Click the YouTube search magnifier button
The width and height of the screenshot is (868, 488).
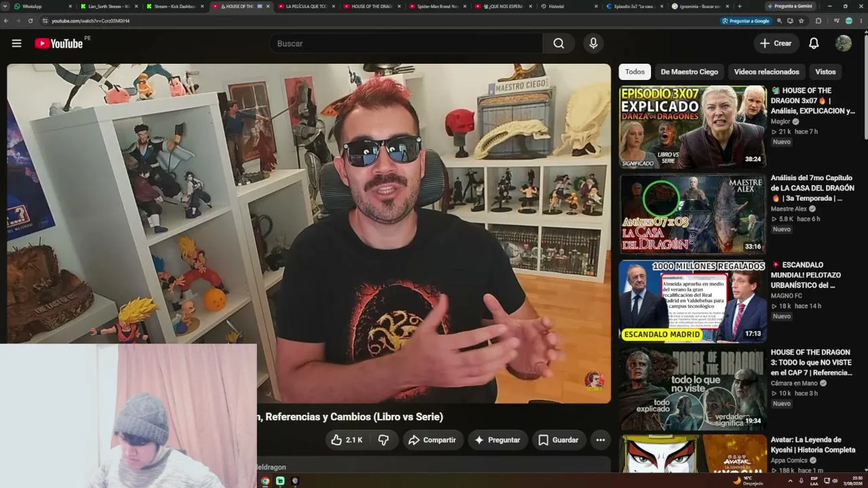(x=559, y=43)
